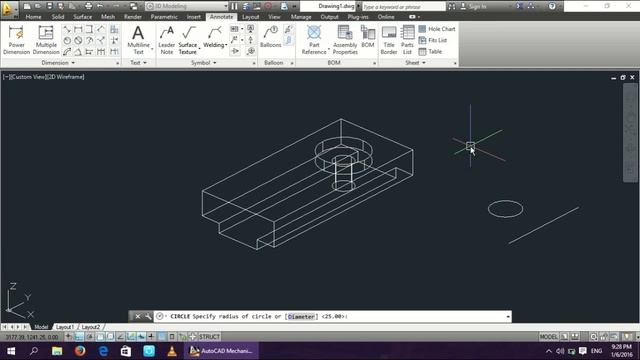640x360 pixels.
Task: Click the wrench customize icon on command line
Action: click(x=148, y=316)
